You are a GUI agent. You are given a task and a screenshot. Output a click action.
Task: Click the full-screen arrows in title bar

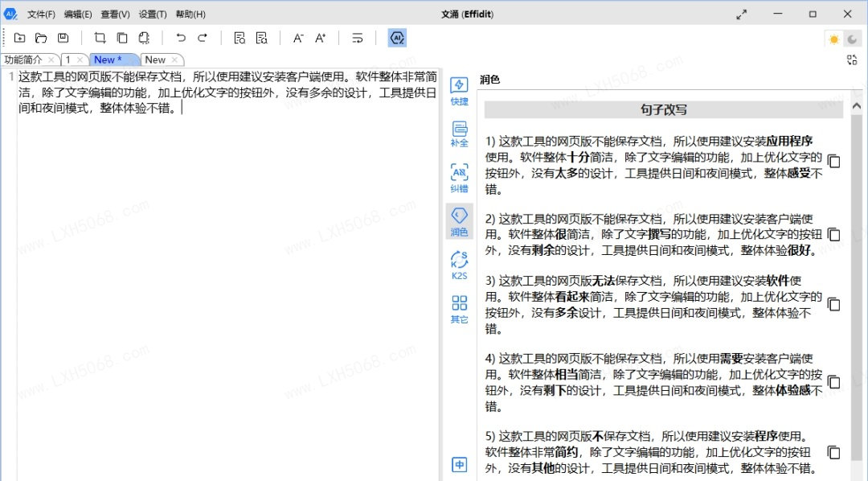741,14
